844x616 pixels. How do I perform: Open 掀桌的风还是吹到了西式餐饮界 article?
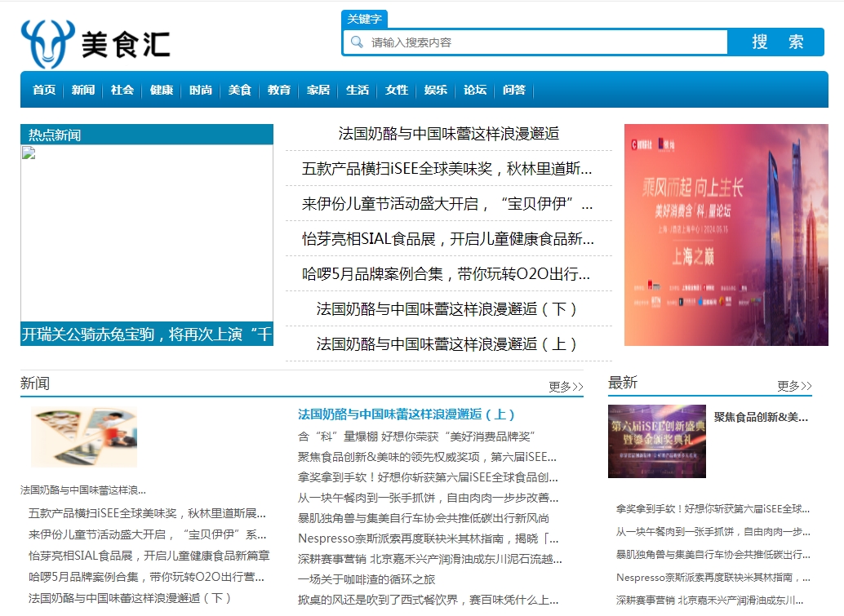tap(428, 600)
